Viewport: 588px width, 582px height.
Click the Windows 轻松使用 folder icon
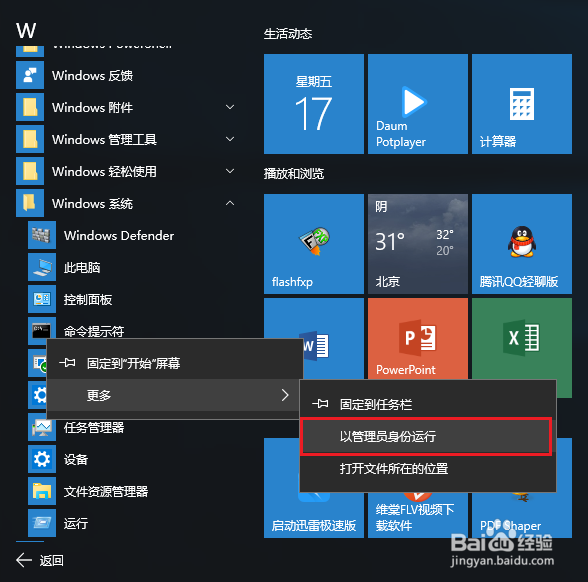click(30, 171)
